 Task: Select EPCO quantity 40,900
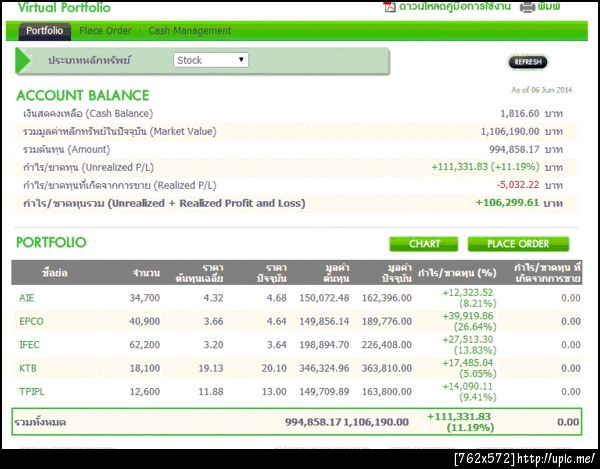[x=144, y=321]
